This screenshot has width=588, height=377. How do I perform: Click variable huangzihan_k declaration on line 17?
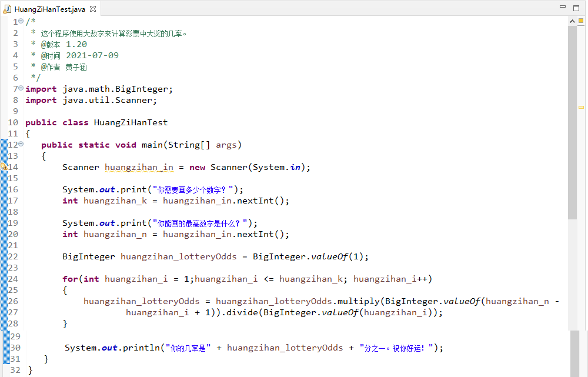(115, 201)
